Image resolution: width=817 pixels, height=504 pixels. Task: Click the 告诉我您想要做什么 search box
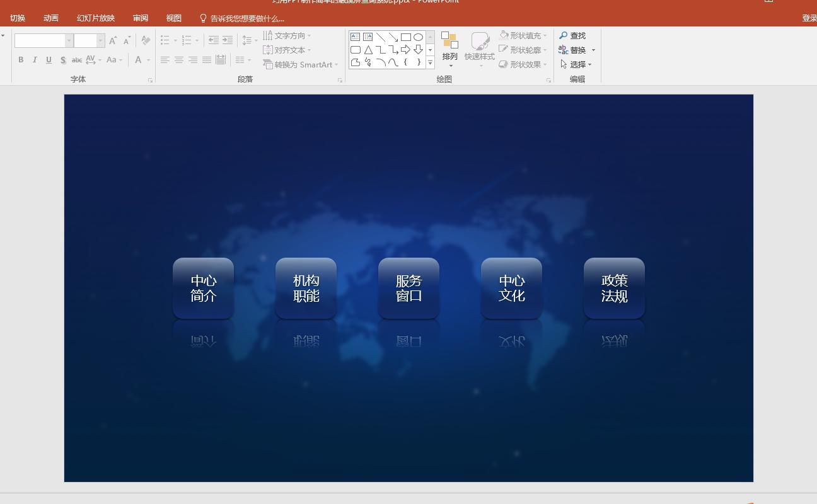pyautogui.click(x=241, y=18)
